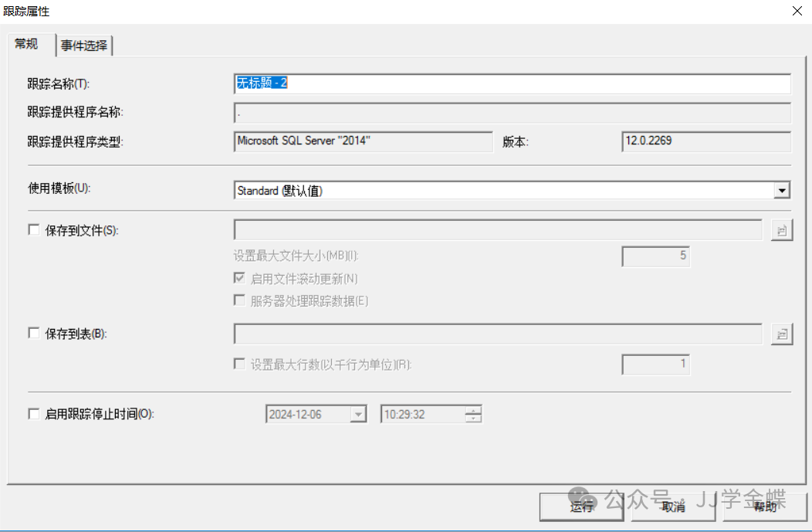This screenshot has height=532, width=812.
Task: Enable the 保存到文件 checkbox
Action: pos(34,230)
